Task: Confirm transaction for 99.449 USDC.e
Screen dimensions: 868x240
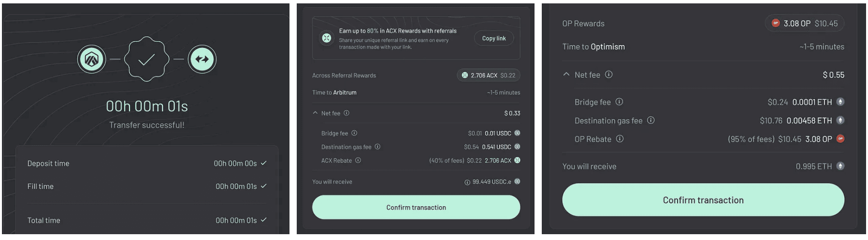Action: [416, 208]
